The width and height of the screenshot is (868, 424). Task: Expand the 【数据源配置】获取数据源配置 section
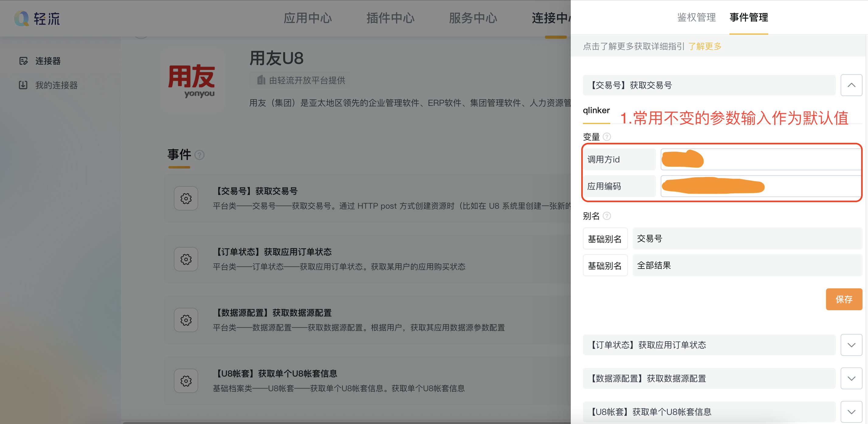[852, 378]
